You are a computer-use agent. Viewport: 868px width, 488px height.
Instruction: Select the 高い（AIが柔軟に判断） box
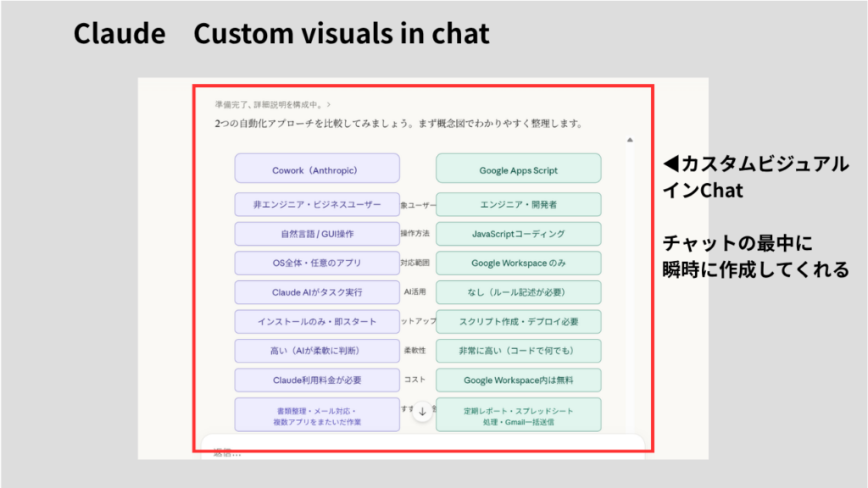316,351
